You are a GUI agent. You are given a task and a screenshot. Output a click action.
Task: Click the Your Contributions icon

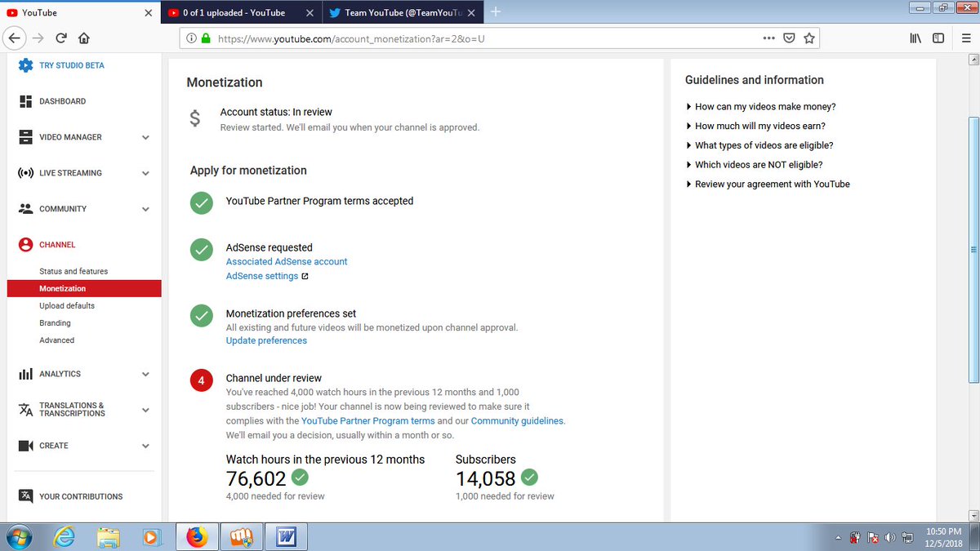pyautogui.click(x=25, y=496)
